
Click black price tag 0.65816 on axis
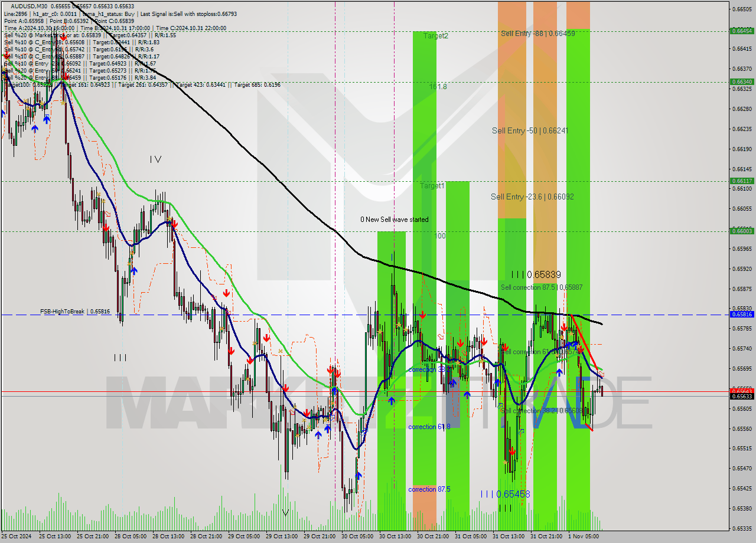[742, 315]
